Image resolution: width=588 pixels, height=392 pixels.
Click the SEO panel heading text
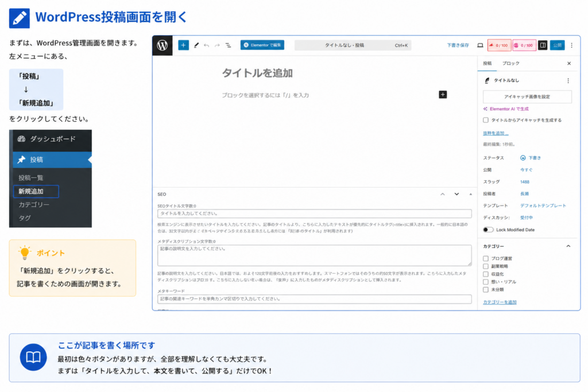[x=161, y=194]
